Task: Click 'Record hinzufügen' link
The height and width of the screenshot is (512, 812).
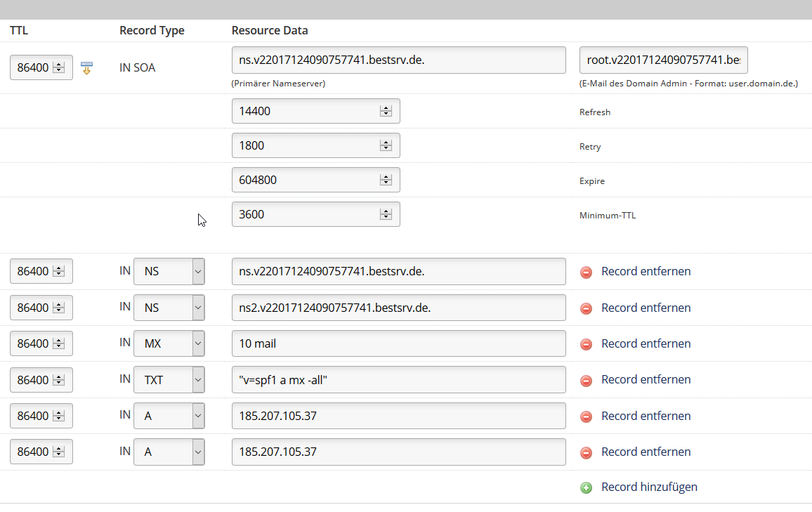Action: (649, 487)
